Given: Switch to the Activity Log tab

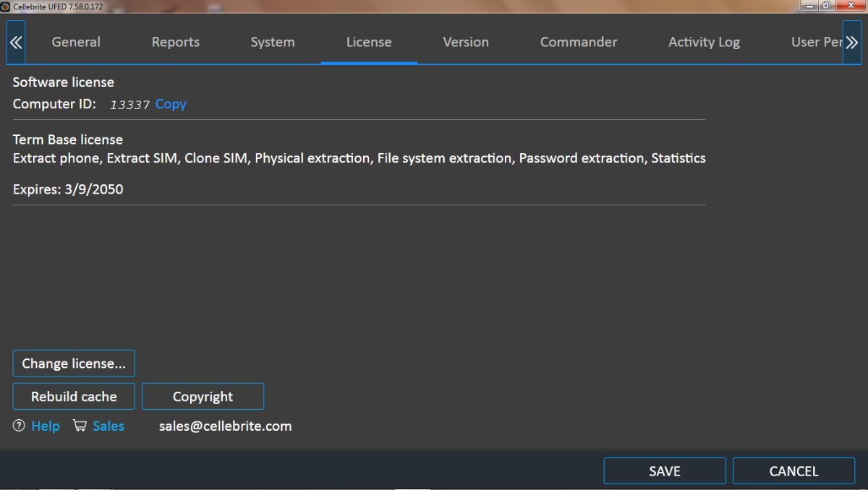Looking at the screenshot, I should [x=704, y=42].
